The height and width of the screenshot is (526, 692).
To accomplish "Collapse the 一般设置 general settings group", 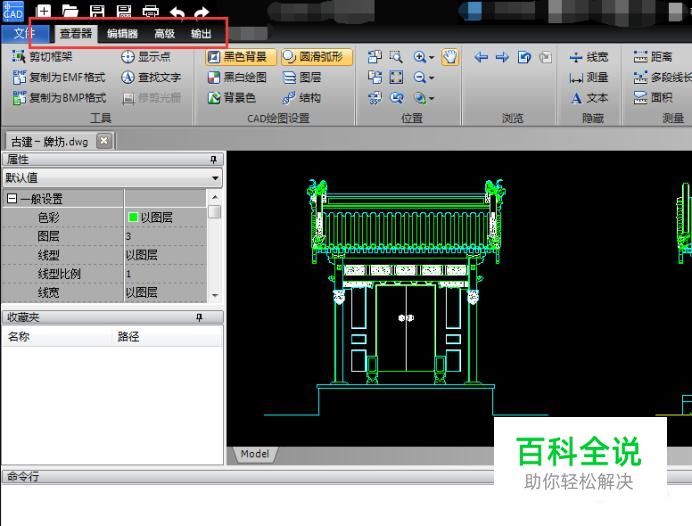I will point(12,199).
